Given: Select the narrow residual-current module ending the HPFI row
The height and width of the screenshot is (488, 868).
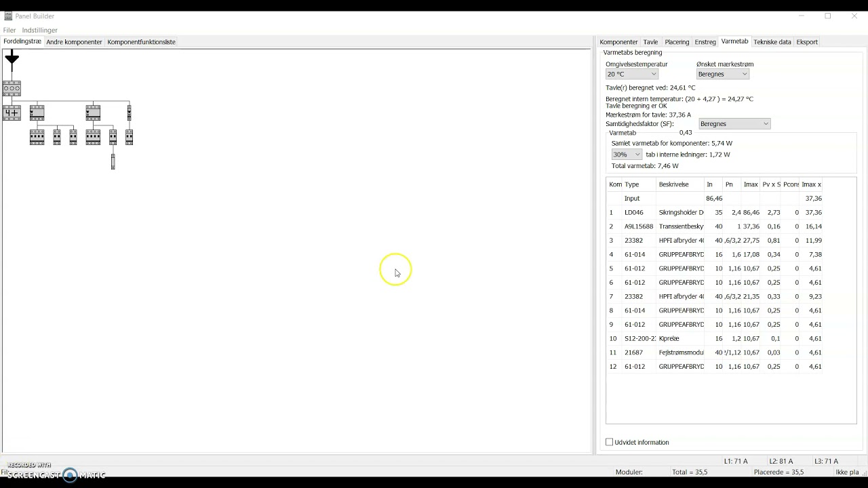Looking at the screenshot, I should pyautogui.click(x=129, y=113).
